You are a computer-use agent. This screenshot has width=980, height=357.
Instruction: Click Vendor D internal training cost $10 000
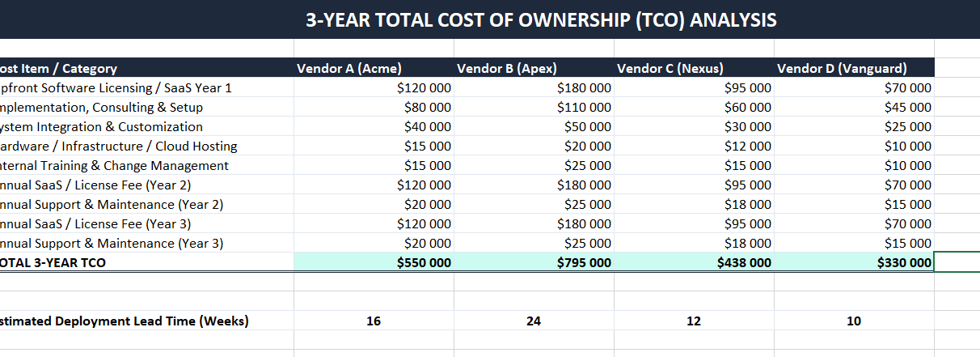pos(855,165)
